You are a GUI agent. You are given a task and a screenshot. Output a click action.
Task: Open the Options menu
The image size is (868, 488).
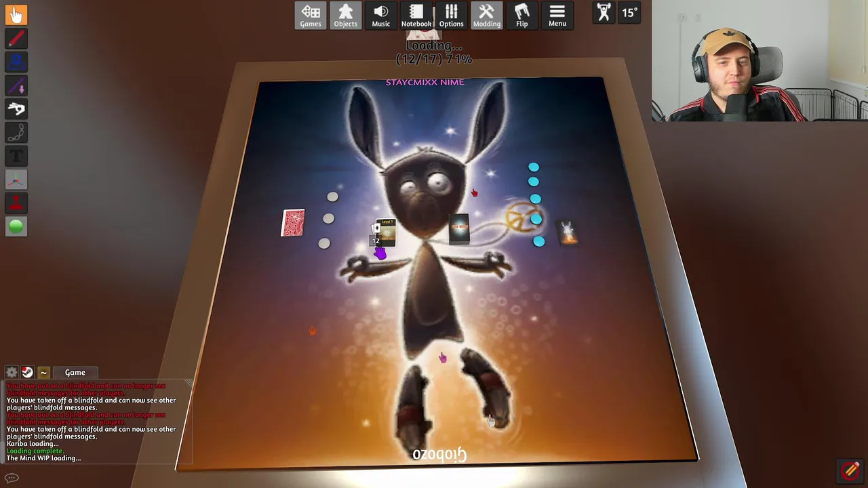coord(452,16)
